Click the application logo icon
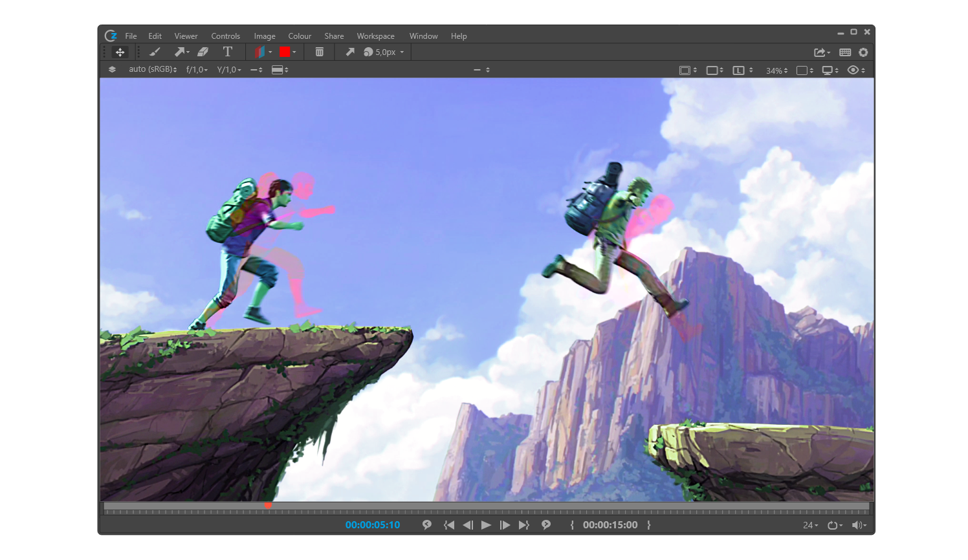 [111, 36]
